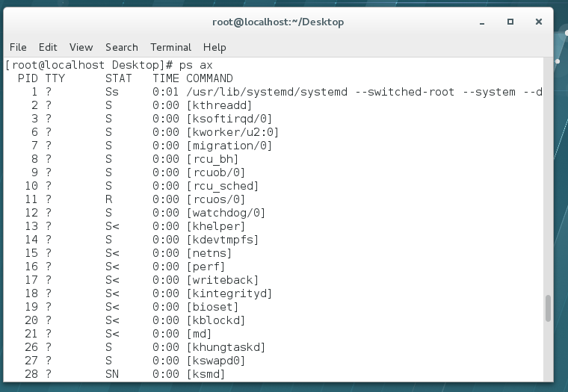This screenshot has height=392, width=568.
Task: Click the [migration/0] process entry
Action: pyautogui.click(x=229, y=146)
